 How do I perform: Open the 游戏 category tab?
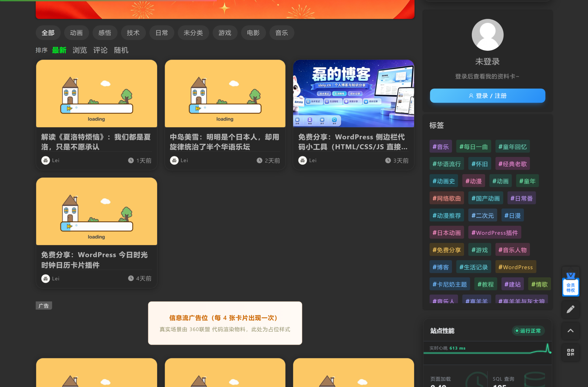click(225, 33)
